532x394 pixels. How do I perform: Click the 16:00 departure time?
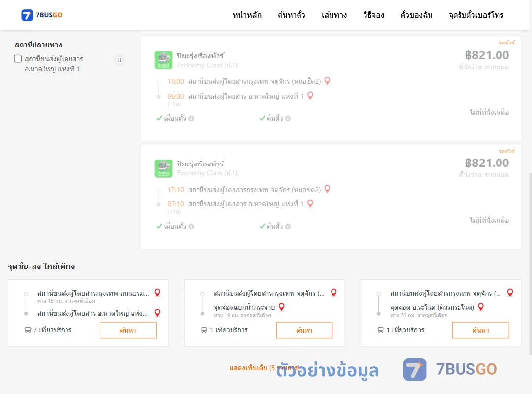[176, 81]
